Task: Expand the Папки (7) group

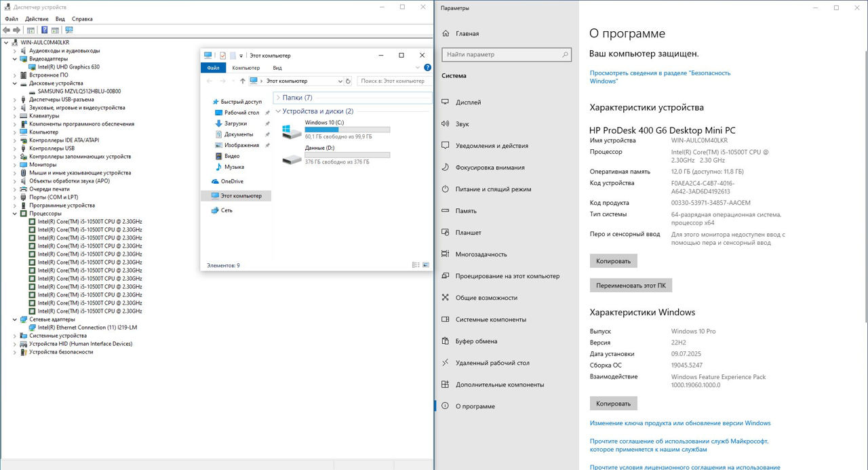Action: 278,98
